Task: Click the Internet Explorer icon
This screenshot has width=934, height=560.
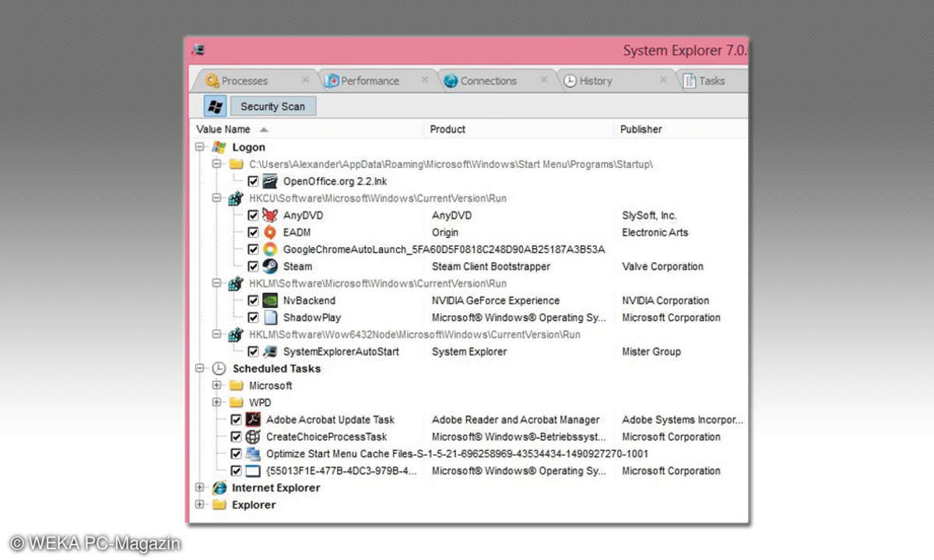Action: coord(219,488)
